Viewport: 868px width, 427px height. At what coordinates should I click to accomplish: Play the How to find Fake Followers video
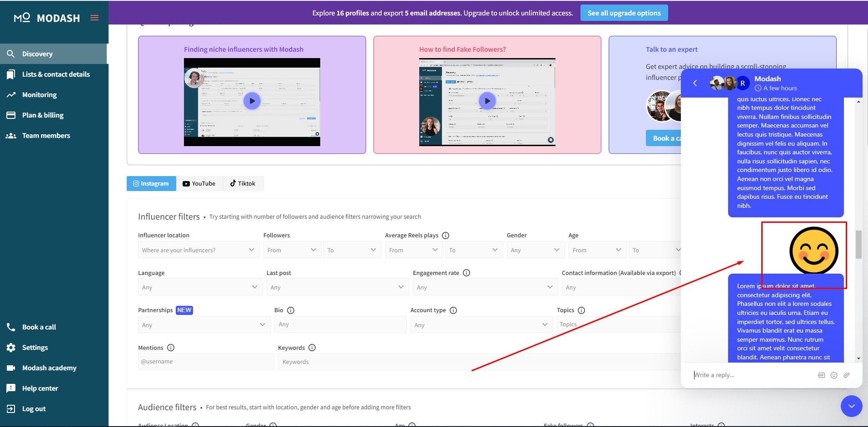(487, 101)
